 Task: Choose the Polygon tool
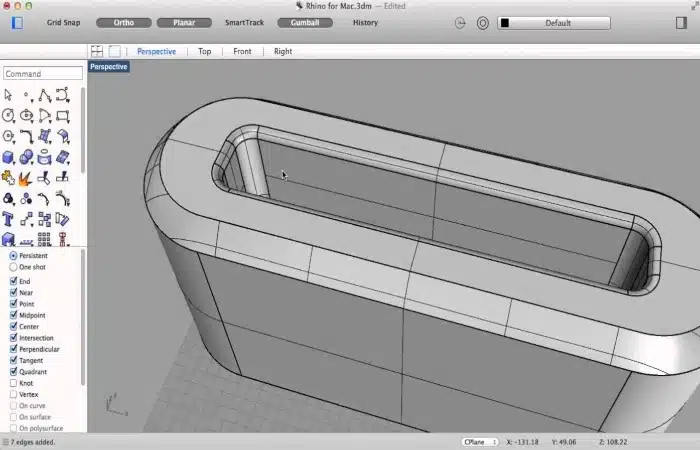(8, 136)
